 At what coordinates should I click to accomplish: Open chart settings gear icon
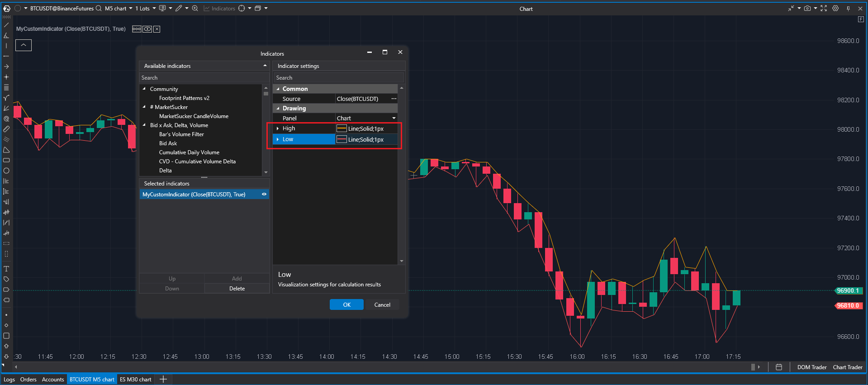tap(835, 8)
